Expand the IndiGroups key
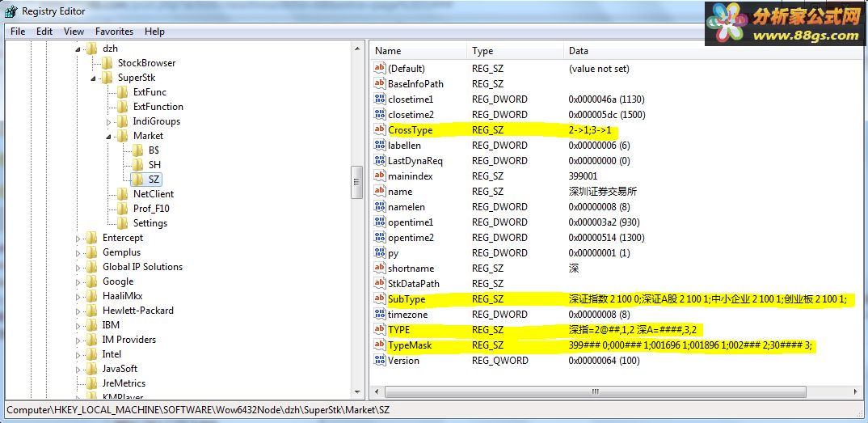The width and height of the screenshot is (868, 423). click(108, 122)
